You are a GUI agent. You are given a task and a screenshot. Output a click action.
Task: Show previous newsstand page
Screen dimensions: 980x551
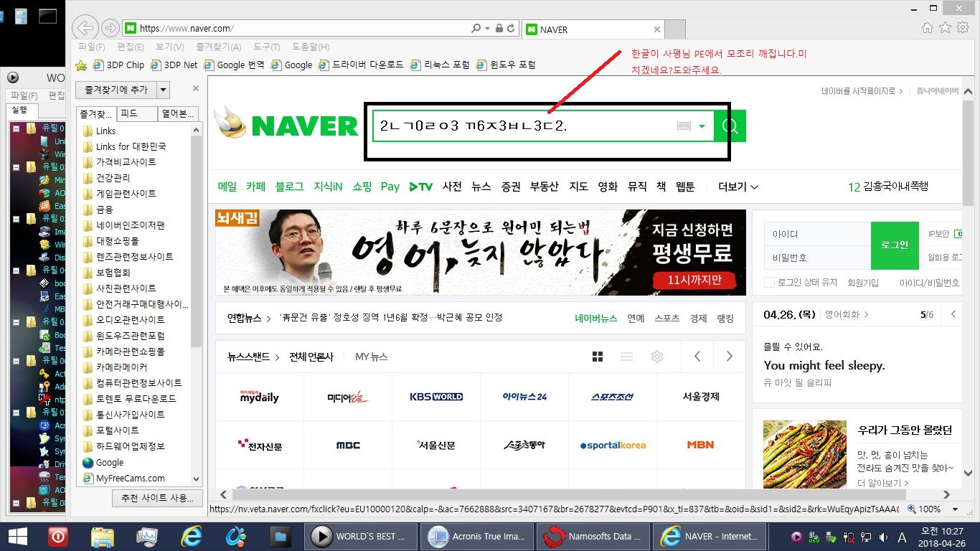click(697, 357)
